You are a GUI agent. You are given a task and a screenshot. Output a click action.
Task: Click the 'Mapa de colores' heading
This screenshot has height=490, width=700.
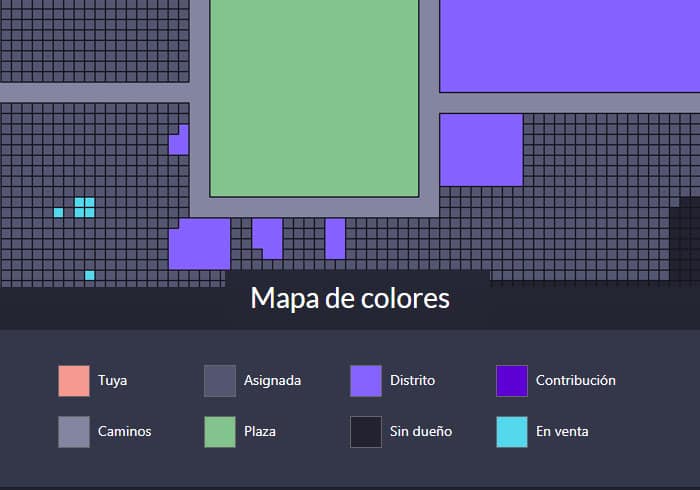coord(350,298)
